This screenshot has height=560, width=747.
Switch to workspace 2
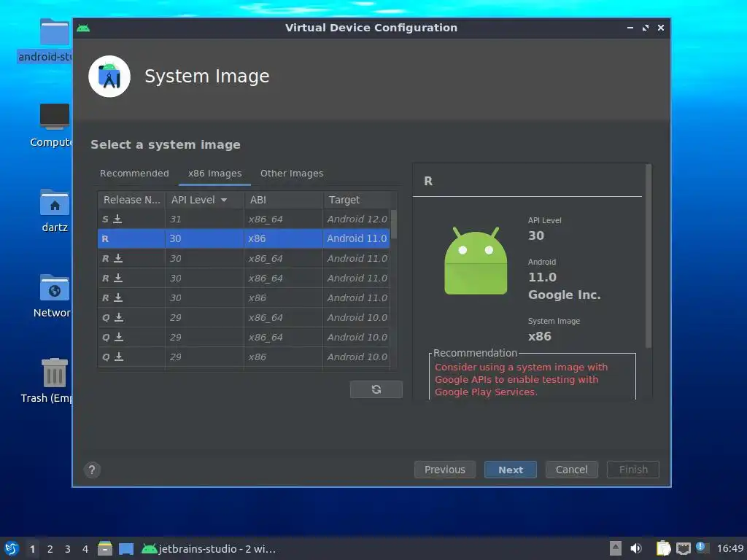coord(50,549)
